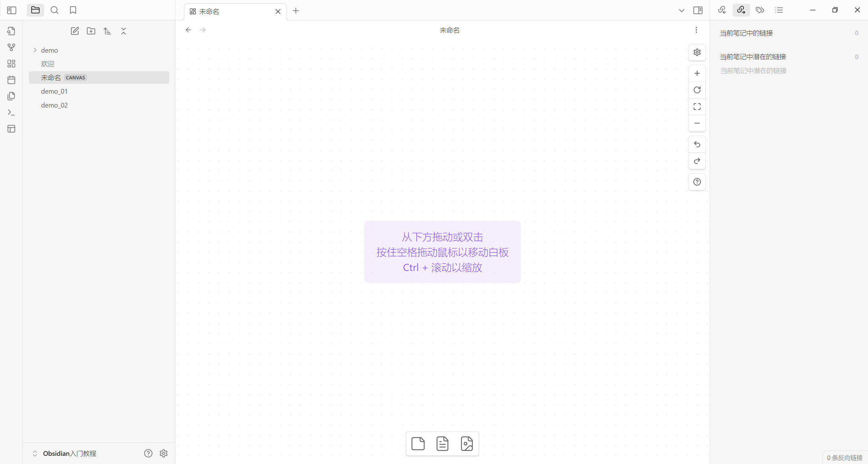This screenshot has height=464, width=868.
Task: Toggle the right sidebar panel
Action: point(698,10)
